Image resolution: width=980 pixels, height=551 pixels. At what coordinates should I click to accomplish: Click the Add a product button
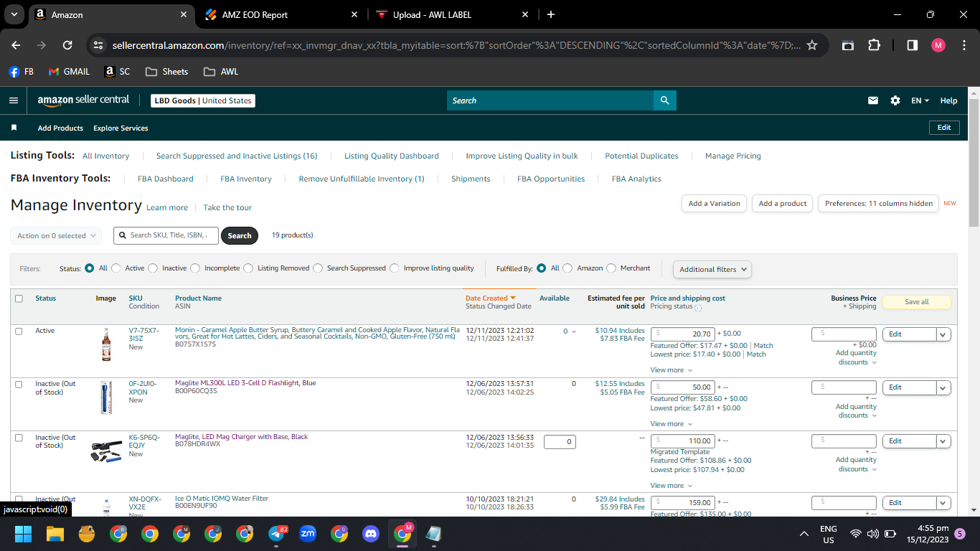pyautogui.click(x=783, y=204)
